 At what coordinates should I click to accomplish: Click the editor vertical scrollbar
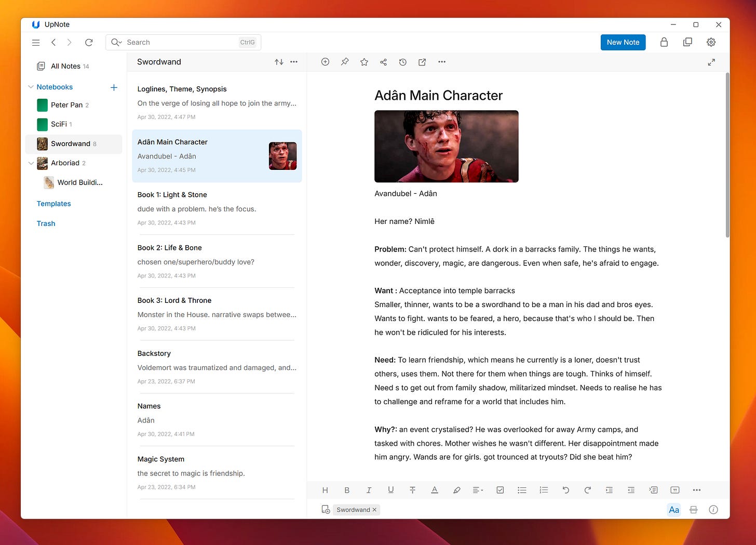coord(727,155)
